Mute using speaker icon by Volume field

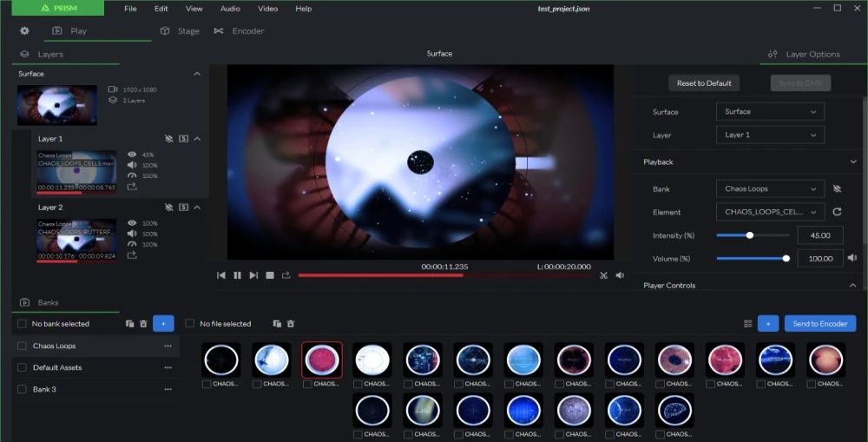click(x=852, y=258)
